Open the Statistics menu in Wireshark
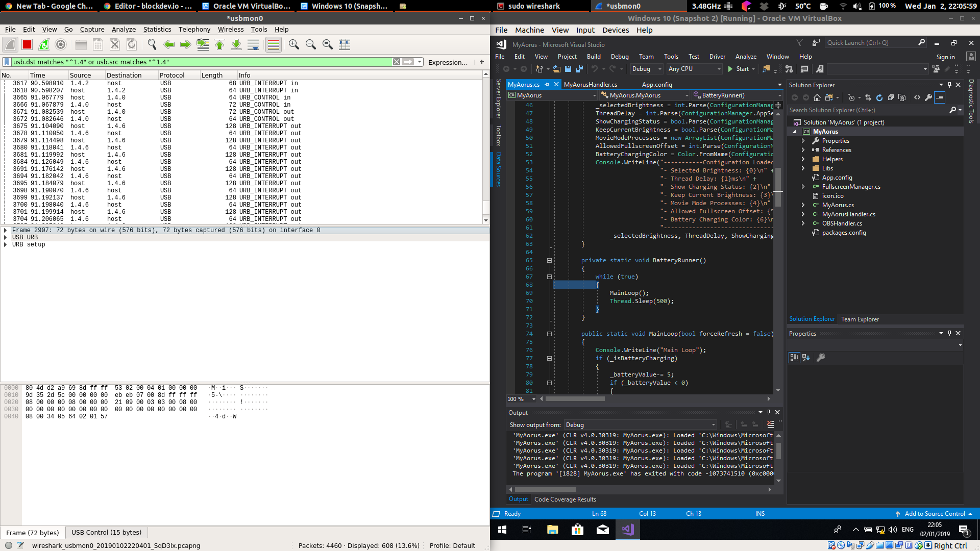This screenshot has width=980, height=551. 157,29
